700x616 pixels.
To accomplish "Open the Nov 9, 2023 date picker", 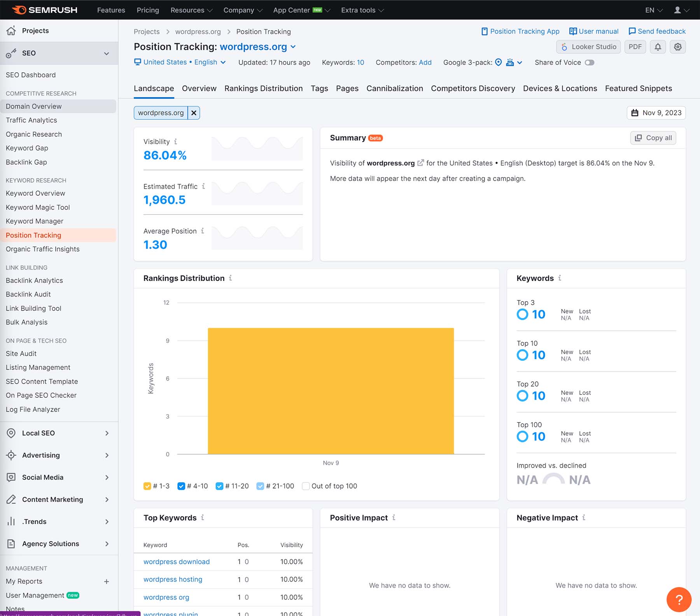I will (656, 113).
